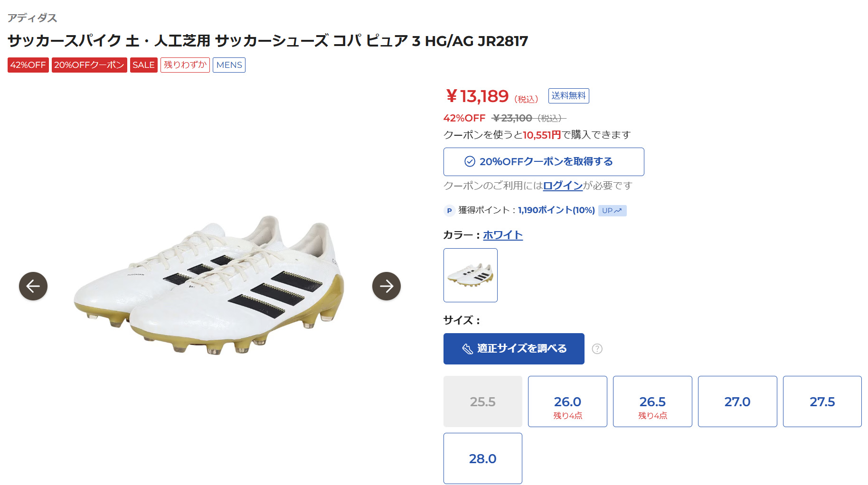Viewport: 868px width, 485px height.
Task: Click the MENS category tag
Action: pos(229,65)
